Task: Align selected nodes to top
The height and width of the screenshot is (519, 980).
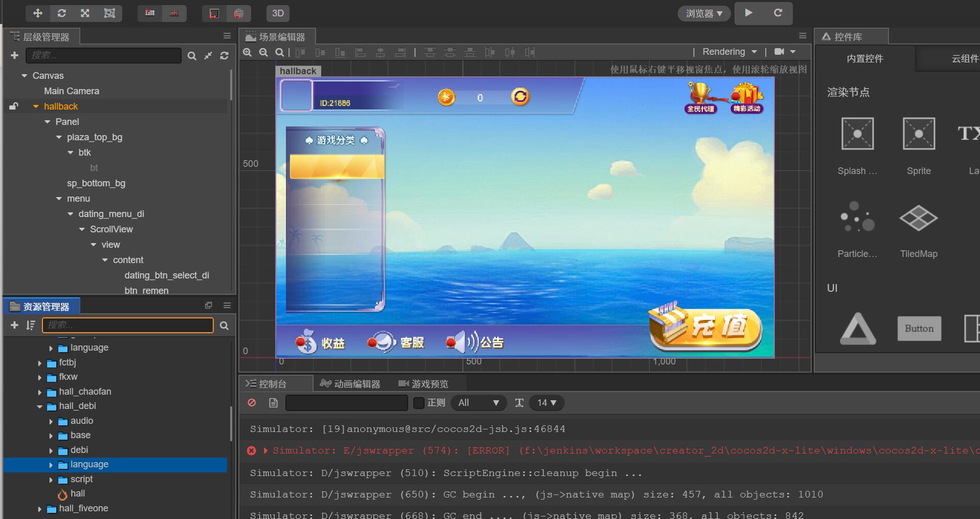Action: click(300, 52)
